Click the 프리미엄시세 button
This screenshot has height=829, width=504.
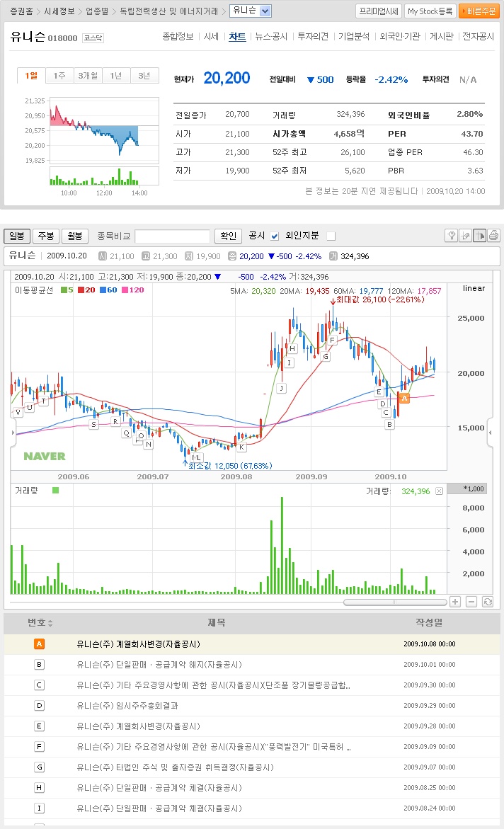[x=379, y=11]
